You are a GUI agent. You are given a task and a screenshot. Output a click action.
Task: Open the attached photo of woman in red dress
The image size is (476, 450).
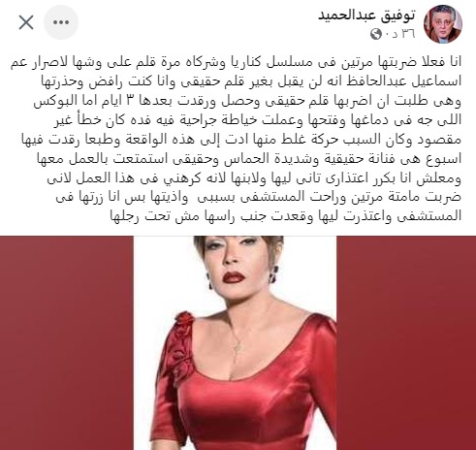[235, 342]
